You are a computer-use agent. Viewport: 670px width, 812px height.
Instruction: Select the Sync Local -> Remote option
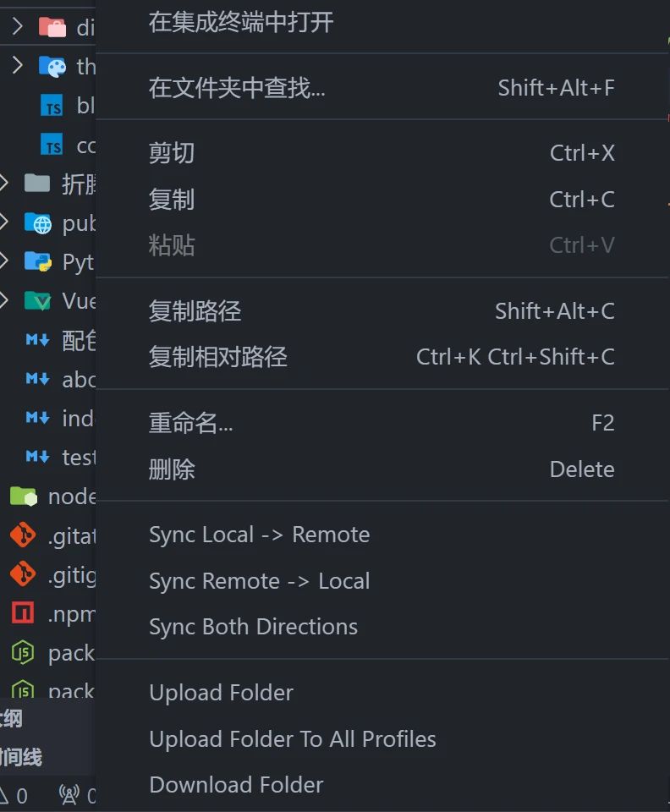[x=259, y=534]
